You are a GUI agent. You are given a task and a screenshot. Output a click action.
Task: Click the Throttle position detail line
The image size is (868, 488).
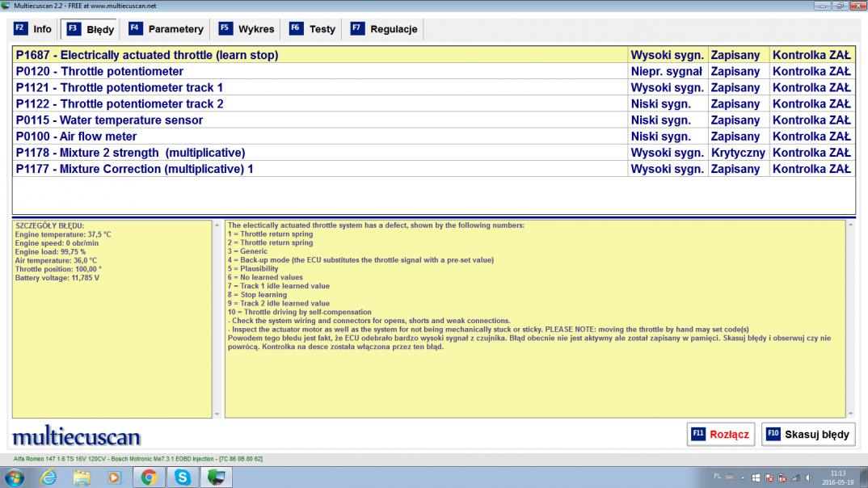(58, 270)
